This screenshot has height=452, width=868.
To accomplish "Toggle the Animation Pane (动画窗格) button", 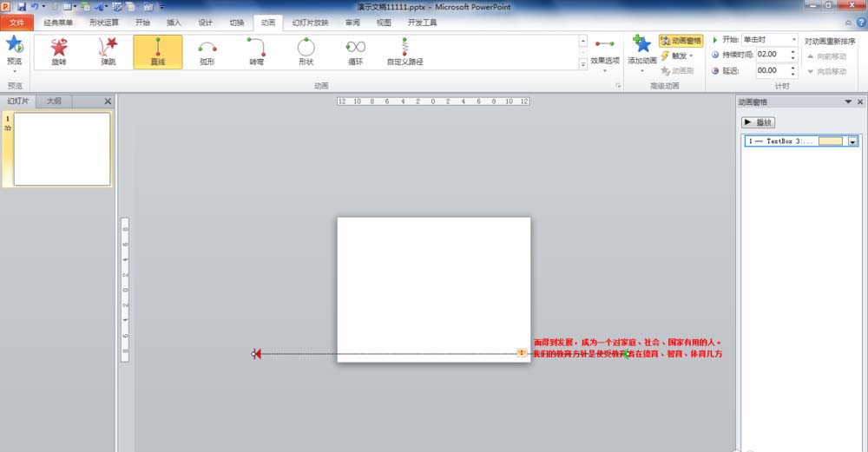I will 681,41.
